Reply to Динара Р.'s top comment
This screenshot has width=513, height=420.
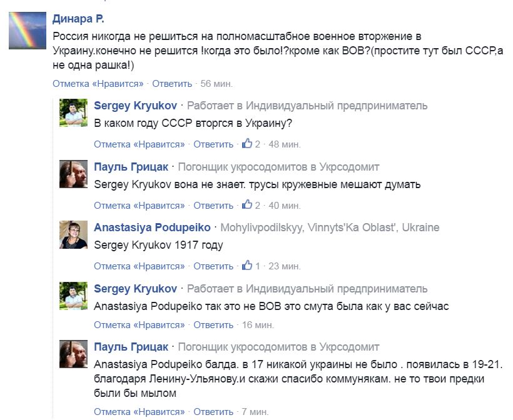(x=172, y=84)
